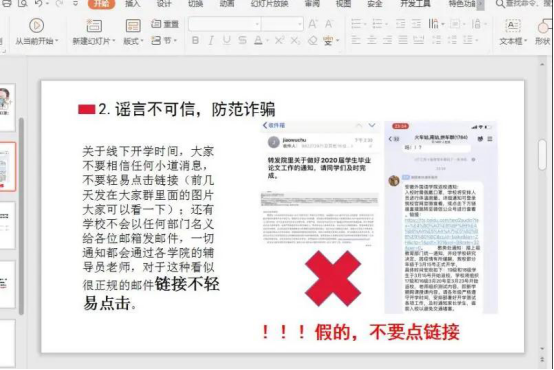554x370 pixels.
Task: Switch to the 视图 tab
Action: [343, 4]
